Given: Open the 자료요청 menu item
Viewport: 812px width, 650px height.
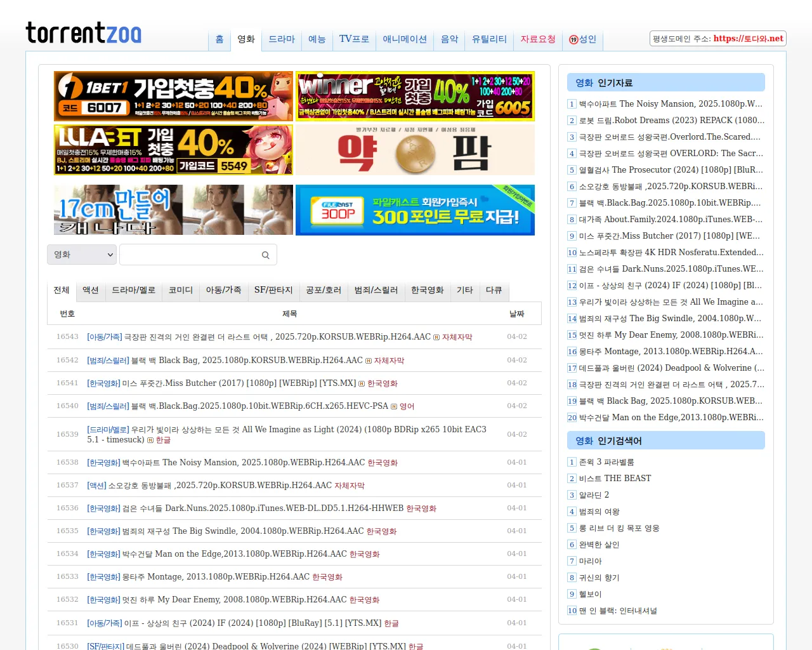Looking at the screenshot, I should click(538, 39).
